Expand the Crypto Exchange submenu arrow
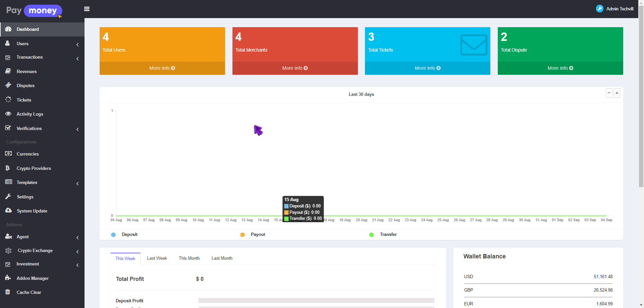 [x=77, y=251]
